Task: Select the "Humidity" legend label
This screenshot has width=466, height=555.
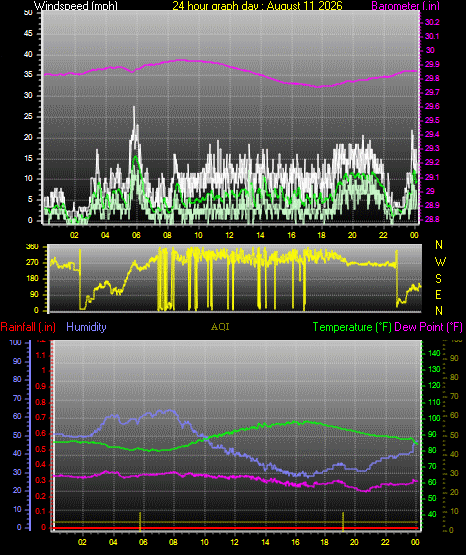Action: click(x=86, y=327)
